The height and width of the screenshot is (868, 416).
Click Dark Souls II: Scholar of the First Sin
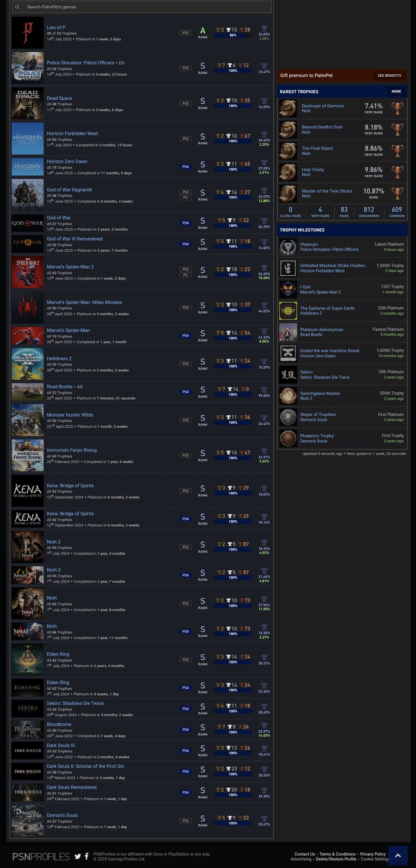tap(85, 766)
